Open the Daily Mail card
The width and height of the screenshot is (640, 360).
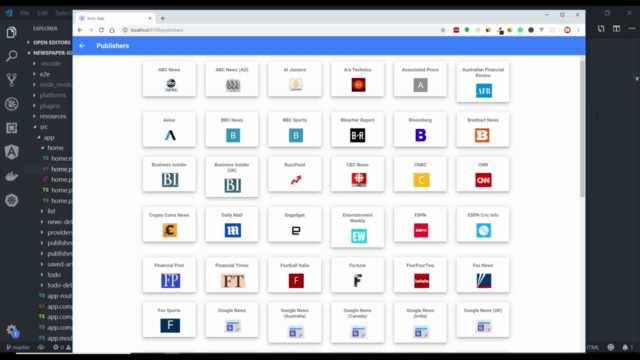pos(232,224)
